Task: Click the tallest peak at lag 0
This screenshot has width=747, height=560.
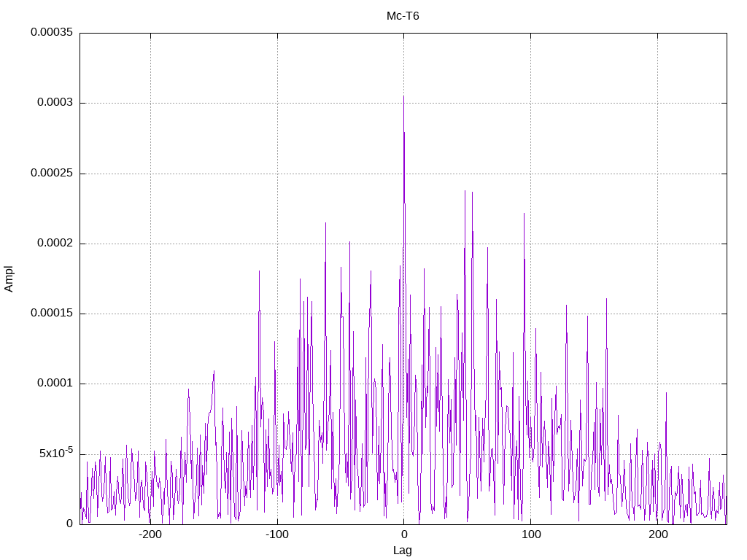Action: pyautogui.click(x=404, y=97)
